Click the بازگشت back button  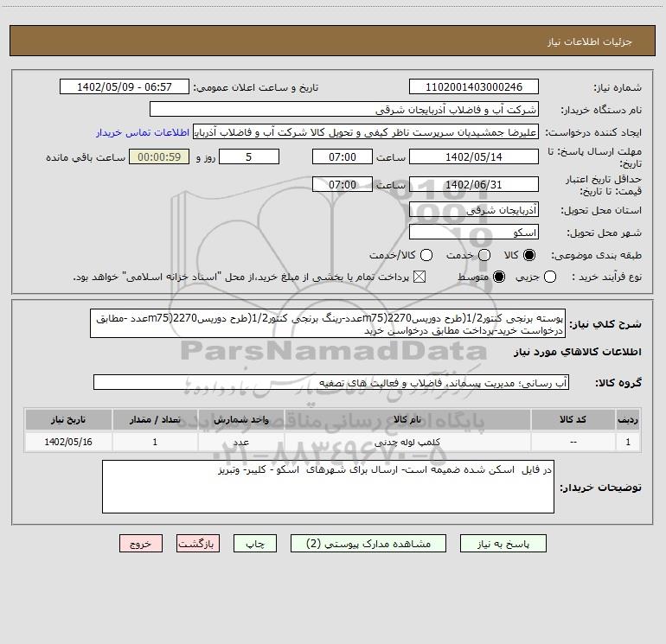198,544
